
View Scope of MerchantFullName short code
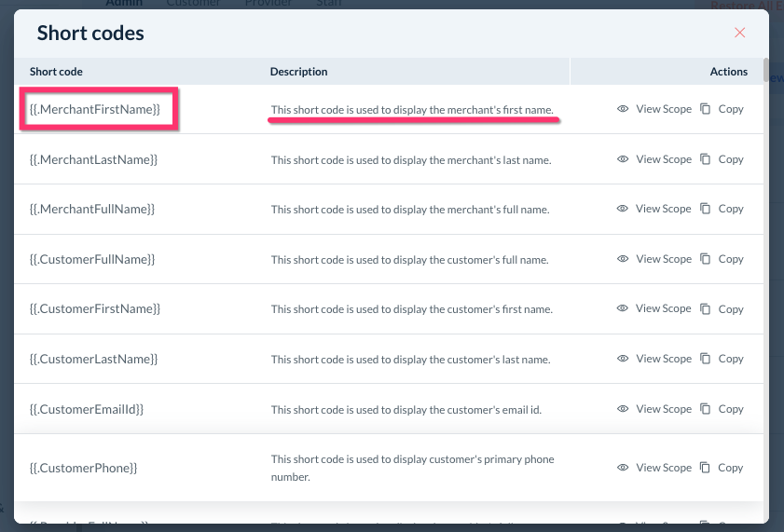click(x=663, y=209)
